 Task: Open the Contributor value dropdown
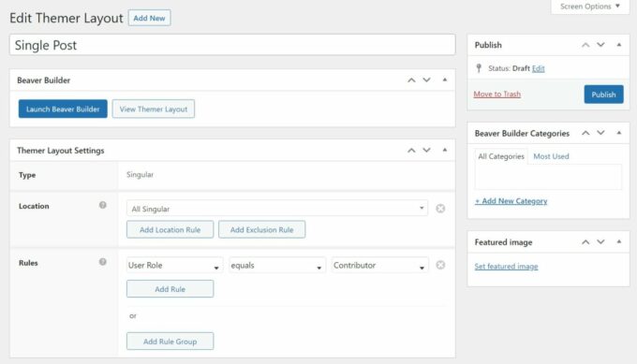379,266
